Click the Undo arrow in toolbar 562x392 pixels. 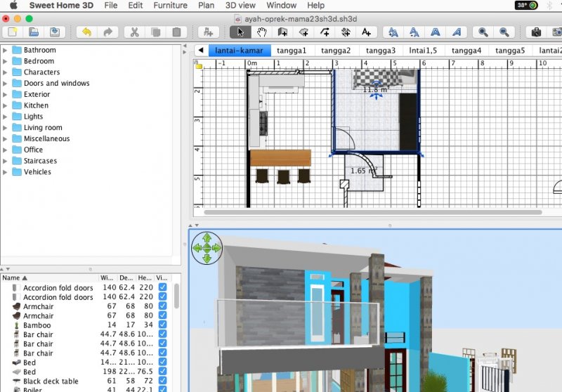[x=86, y=32]
